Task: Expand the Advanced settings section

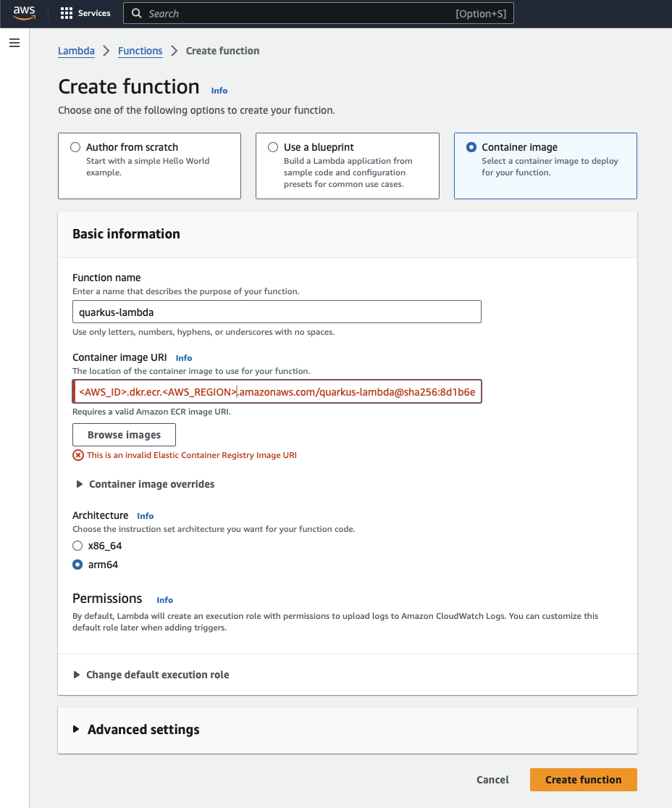Action: (77, 730)
